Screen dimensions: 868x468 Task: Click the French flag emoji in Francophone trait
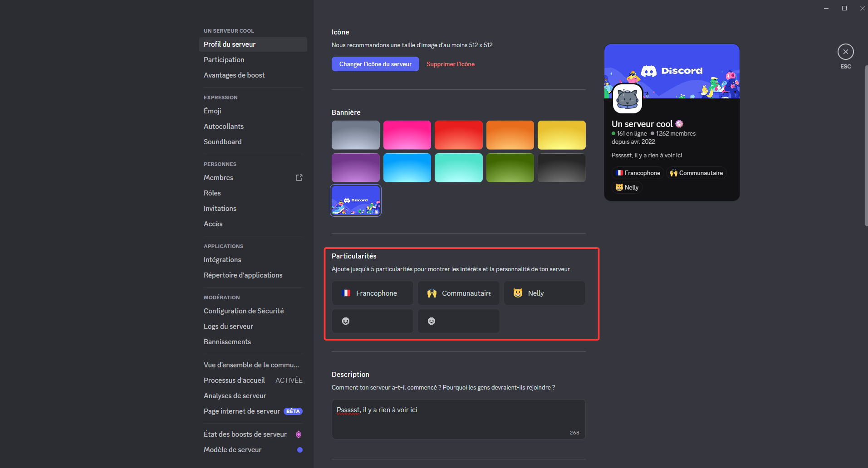pos(346,293)
